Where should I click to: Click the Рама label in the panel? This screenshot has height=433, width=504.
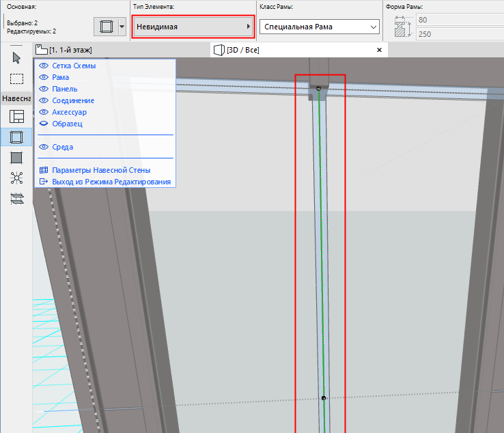pos(60,77)
